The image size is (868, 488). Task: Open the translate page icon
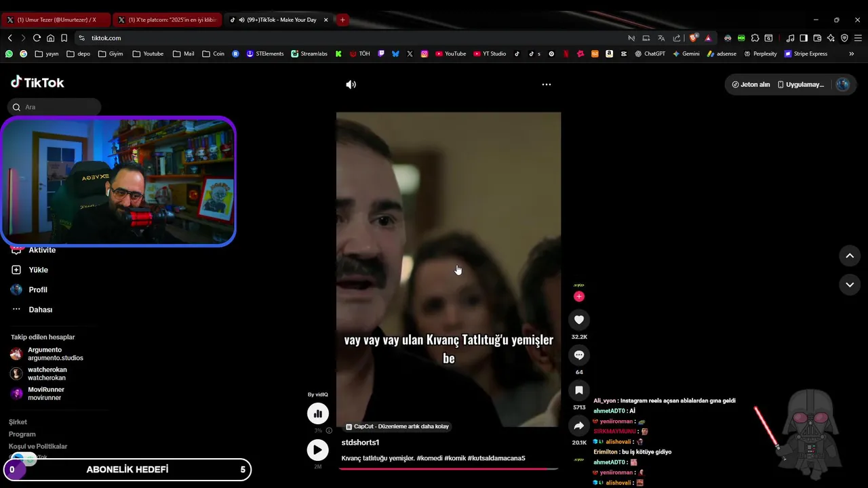pyautogui.click(x=661, y=38)
